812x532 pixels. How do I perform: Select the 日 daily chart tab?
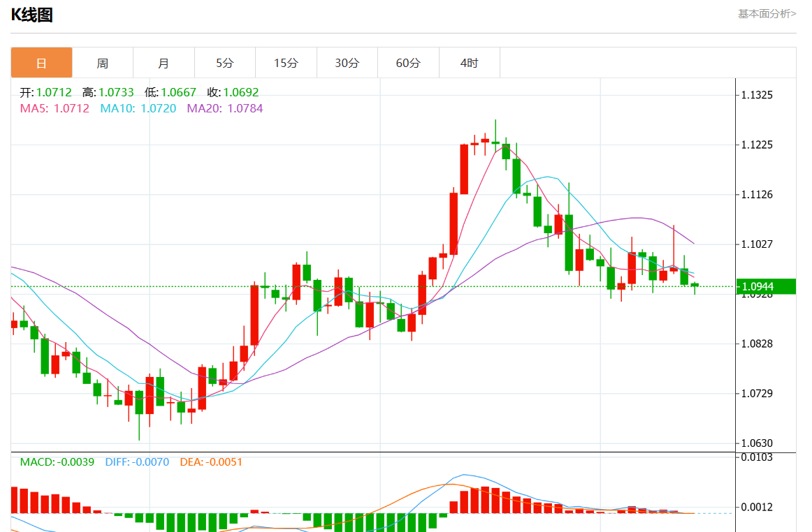(x=41, y=63)
